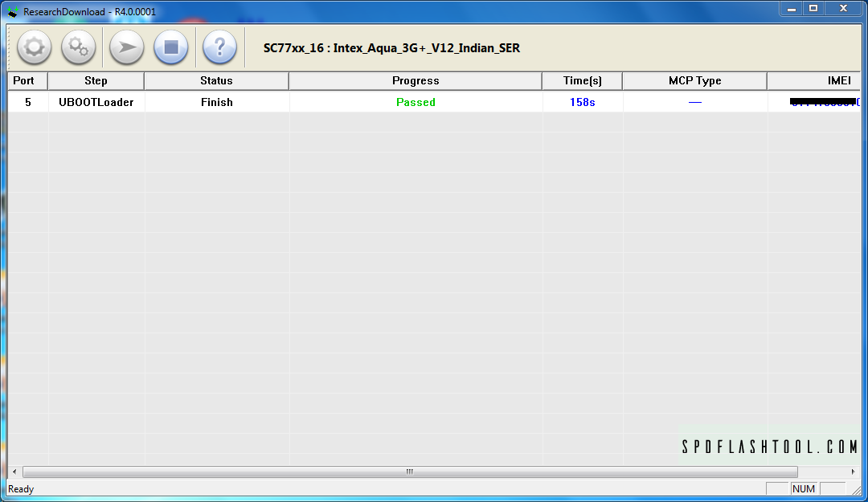Image resolution: width=868 pixels, height=502 pixels.
Task: Click the Finish status cell
Action: pos(217,102)
